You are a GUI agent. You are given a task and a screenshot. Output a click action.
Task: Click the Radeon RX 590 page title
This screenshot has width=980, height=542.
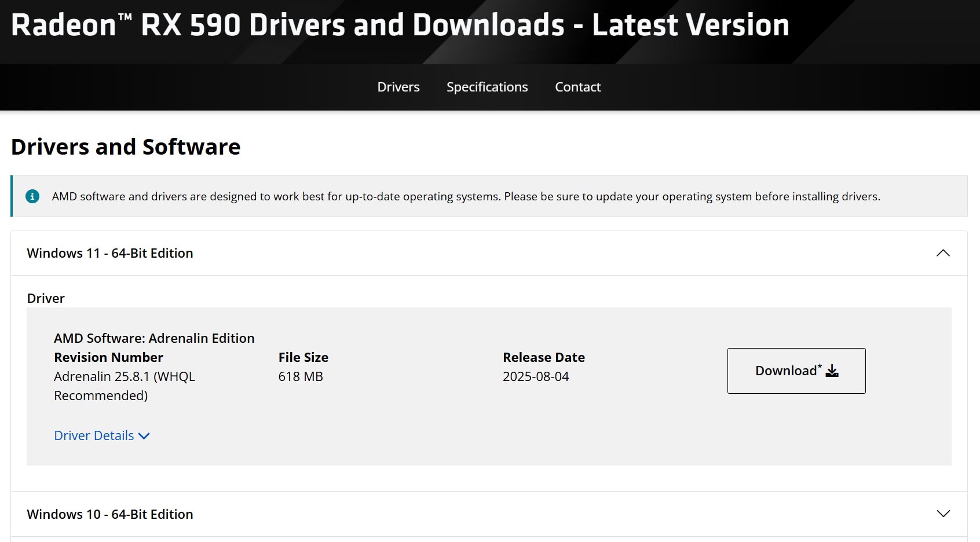[400, 25]
